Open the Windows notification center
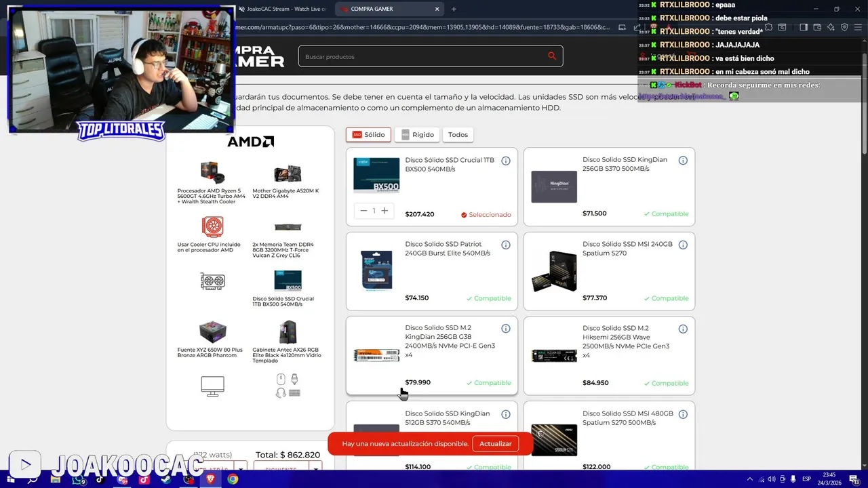 point(854,479)
